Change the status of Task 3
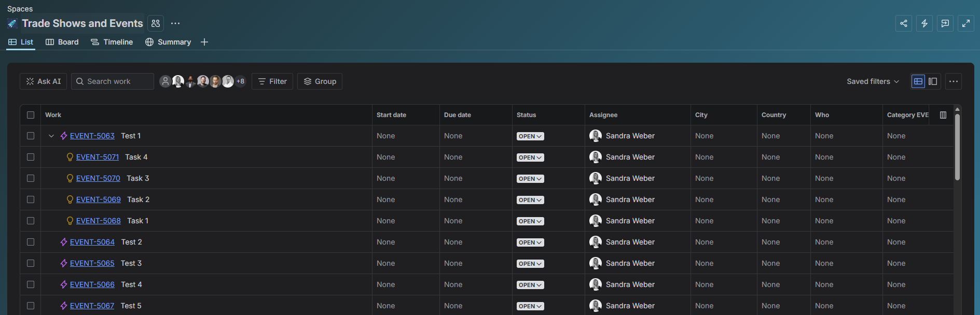Image resolution: width=980 pixels, height=315 pixels. pos(530,179)
